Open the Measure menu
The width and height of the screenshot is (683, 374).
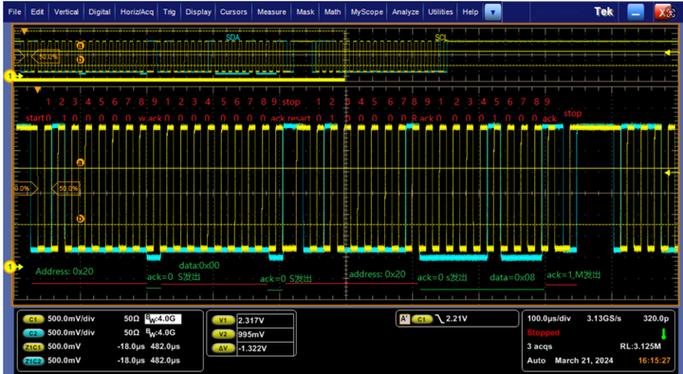[271, 12]
